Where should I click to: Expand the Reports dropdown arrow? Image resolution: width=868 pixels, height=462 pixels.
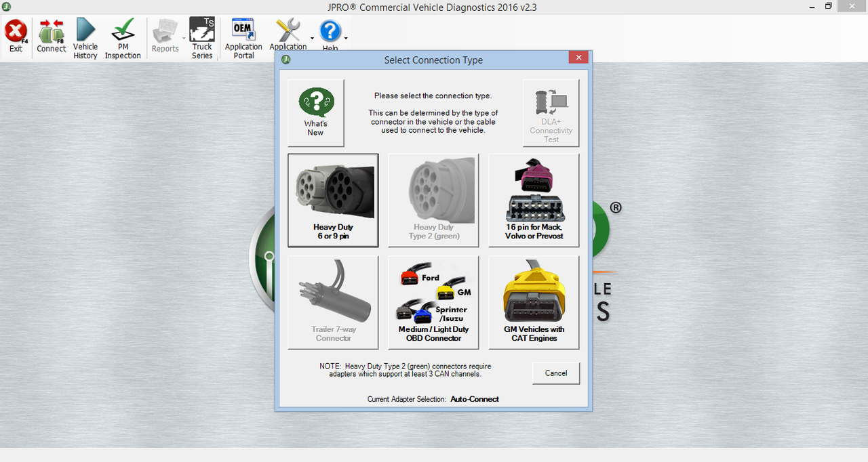coord(184,39)
